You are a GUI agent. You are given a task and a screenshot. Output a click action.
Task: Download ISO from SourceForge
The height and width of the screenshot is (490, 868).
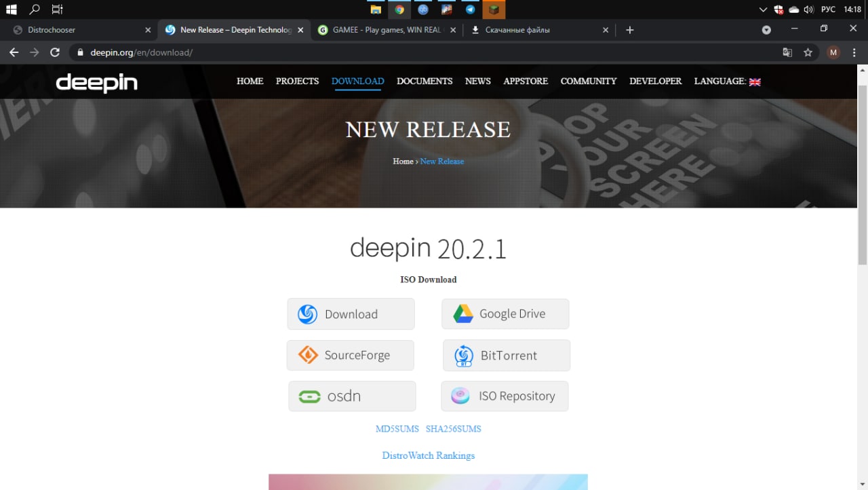pos(350,355)
